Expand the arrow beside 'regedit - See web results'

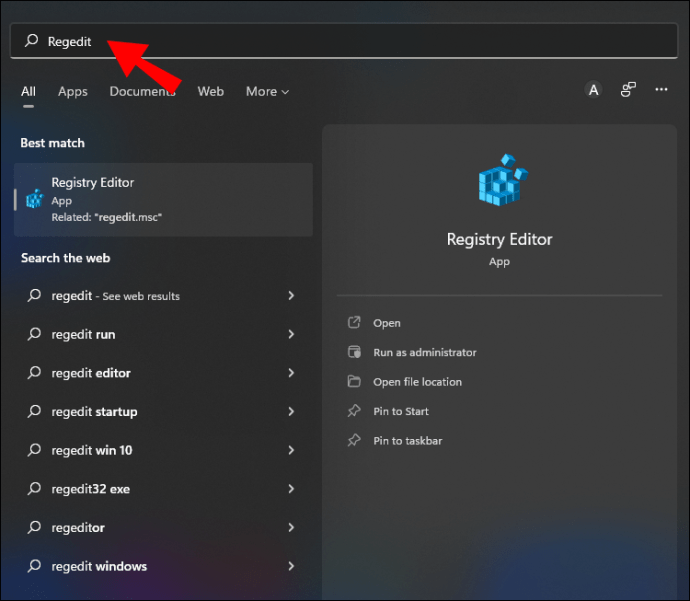(291, 296)
